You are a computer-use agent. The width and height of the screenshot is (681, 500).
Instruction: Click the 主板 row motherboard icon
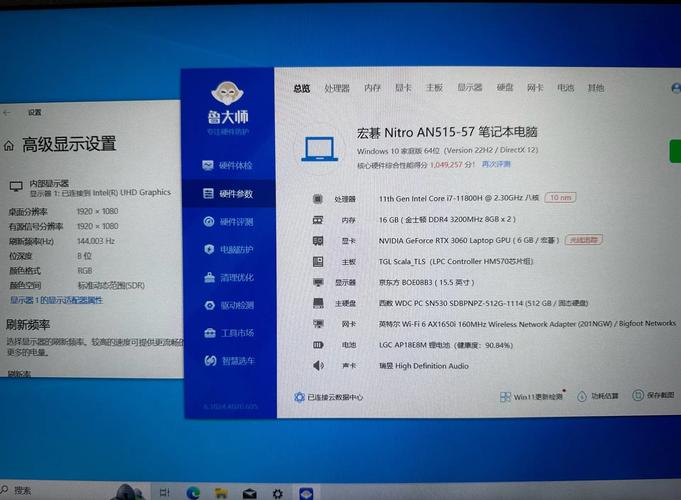point(318,262)
